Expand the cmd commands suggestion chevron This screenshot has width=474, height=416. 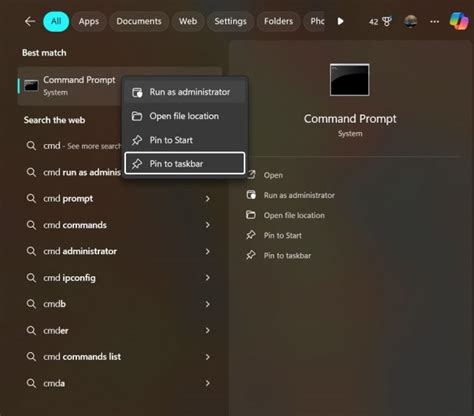(207, 225)
